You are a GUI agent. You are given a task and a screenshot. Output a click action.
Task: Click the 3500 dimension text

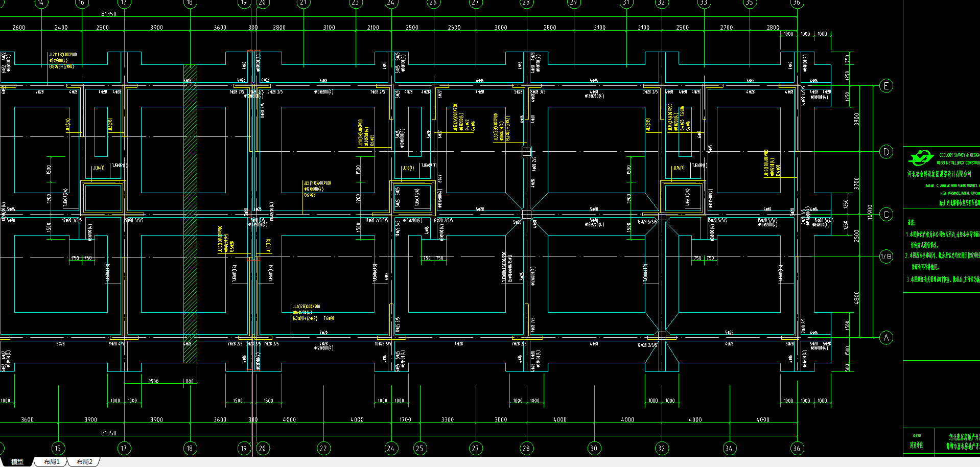click(153, 381)
